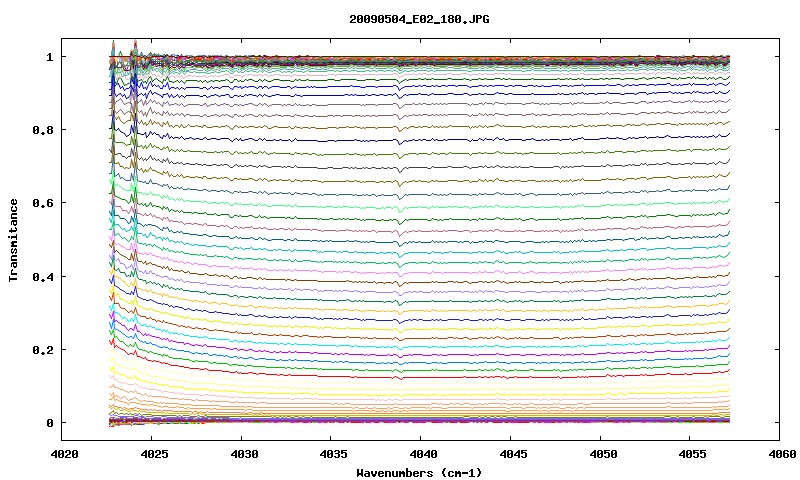Click the x-axis tick label 4025
The width and height of the screenshot is (800, 480).
154,453
